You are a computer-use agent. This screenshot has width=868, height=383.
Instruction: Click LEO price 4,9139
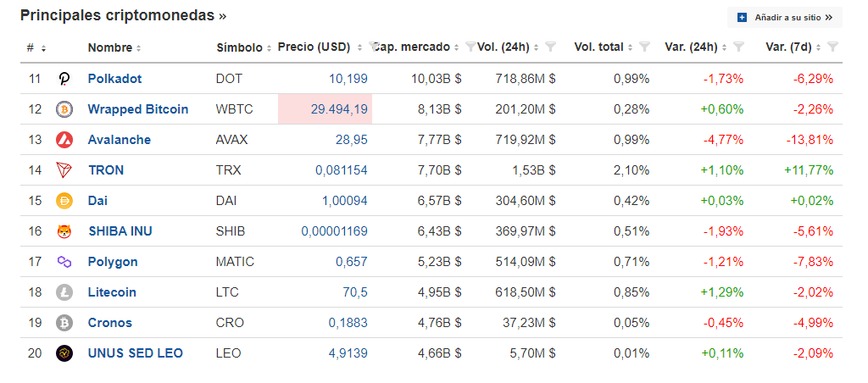(348, 352)
